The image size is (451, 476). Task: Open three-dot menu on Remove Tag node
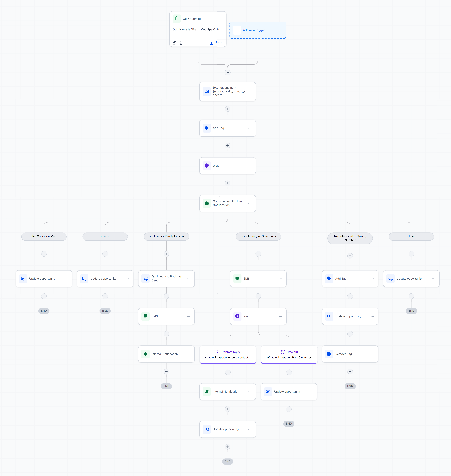(372, 354)
